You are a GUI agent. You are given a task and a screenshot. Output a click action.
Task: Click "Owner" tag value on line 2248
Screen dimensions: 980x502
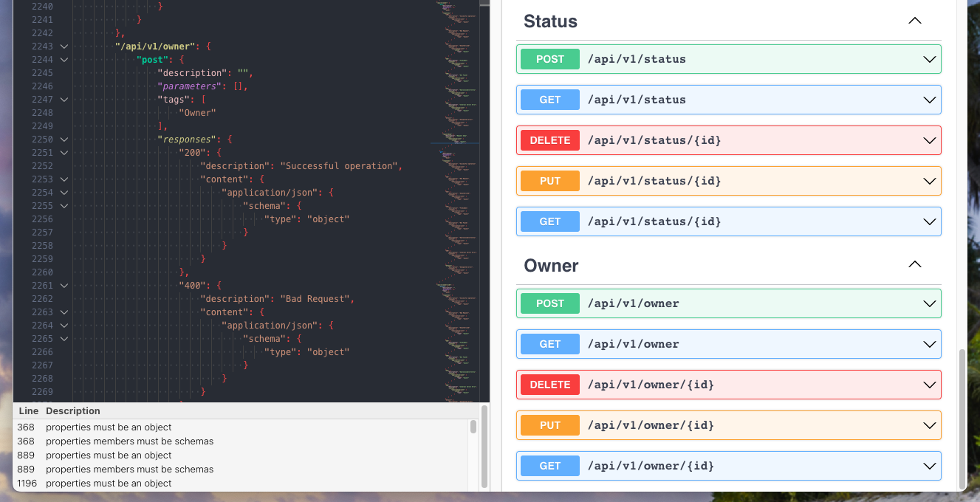click(x=197, y=113)
